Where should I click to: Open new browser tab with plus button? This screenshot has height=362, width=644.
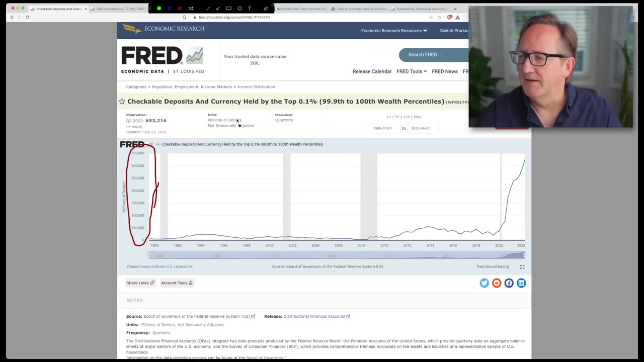click(x=455, y=9)
